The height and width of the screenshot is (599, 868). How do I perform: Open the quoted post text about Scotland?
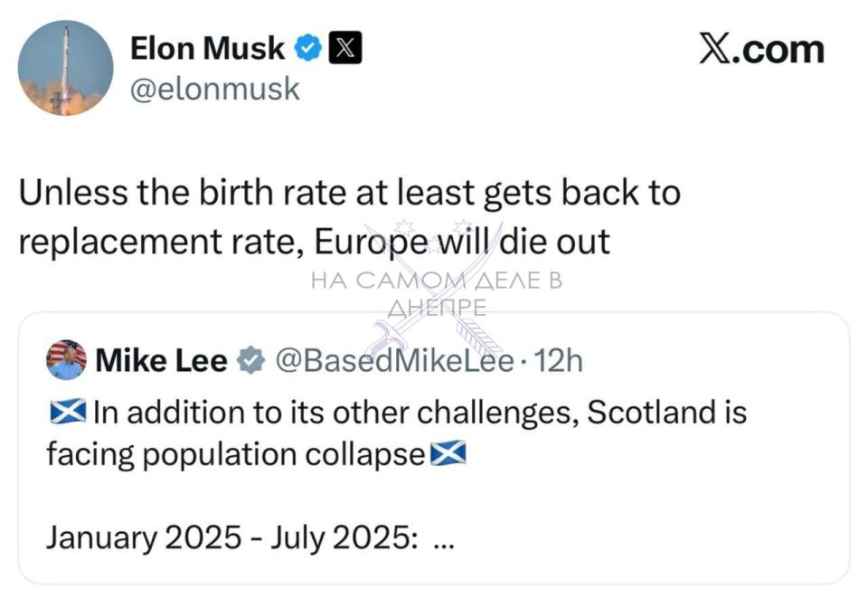[420, 414]
